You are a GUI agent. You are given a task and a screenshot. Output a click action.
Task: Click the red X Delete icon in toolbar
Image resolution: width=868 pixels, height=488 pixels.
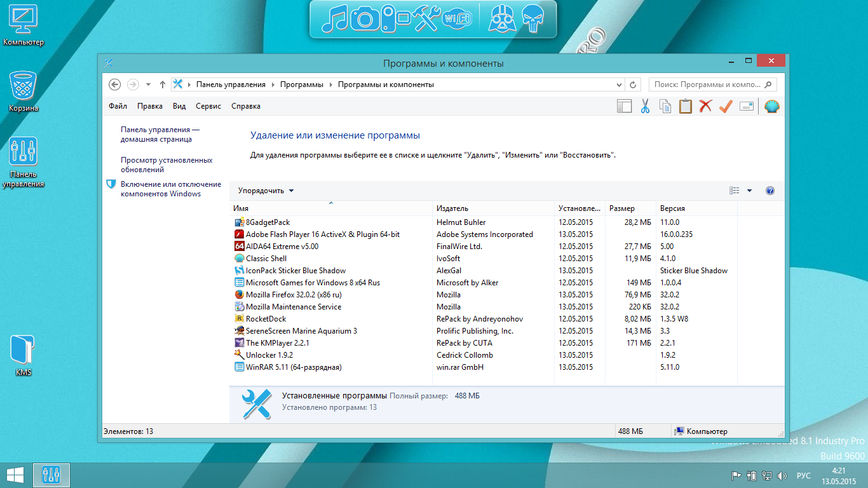pos(705,106)
